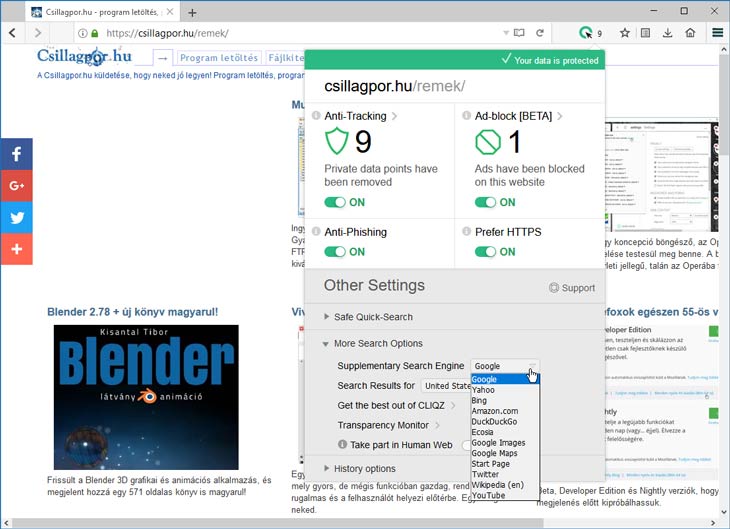
Task: Expand Ad-block details chevron
Action: tap(560, 116)
